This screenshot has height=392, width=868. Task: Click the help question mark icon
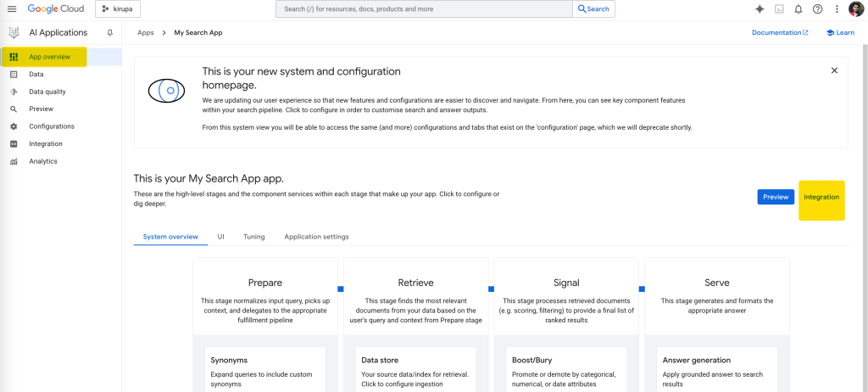817,8
